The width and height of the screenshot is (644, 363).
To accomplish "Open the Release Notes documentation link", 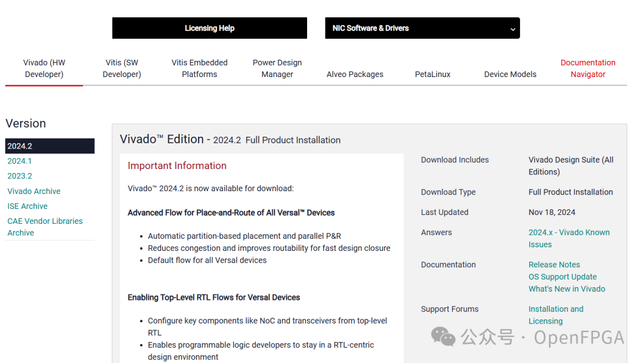I will pyautogui.click(x=554, y=264).
